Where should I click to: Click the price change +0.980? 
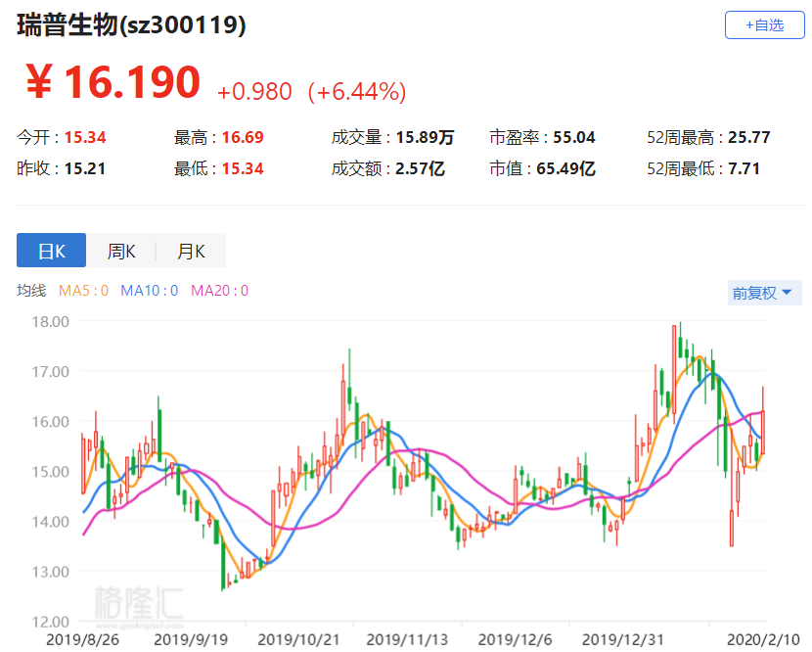[254, 92]
